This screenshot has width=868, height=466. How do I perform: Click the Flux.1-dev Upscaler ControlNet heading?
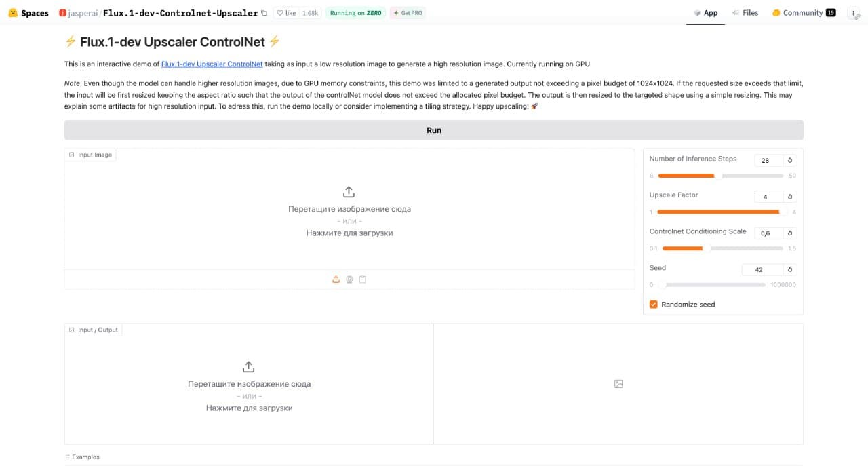pyautogui.click(x=172, y=42)
